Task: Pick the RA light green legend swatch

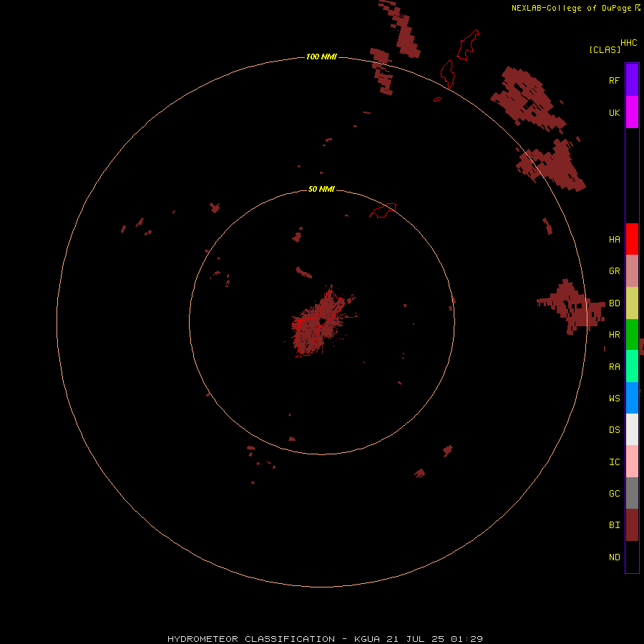Action: (x=632, y=366)
